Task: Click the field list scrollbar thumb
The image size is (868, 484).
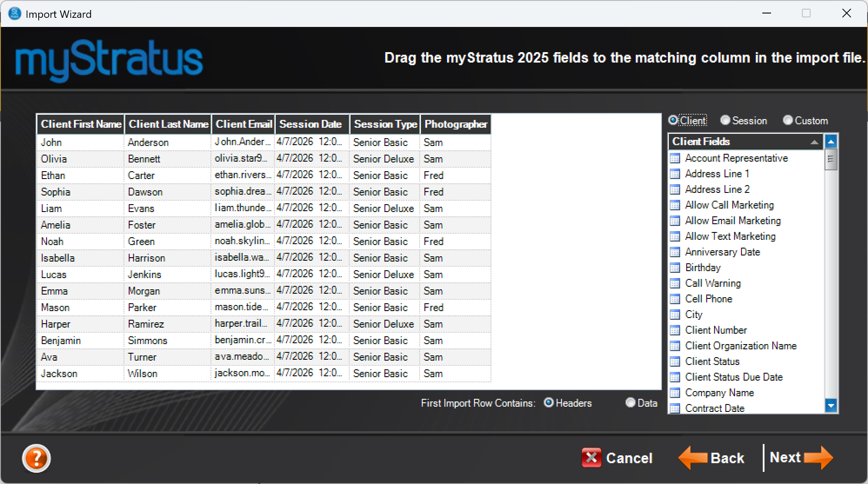Action: [831, 159]
